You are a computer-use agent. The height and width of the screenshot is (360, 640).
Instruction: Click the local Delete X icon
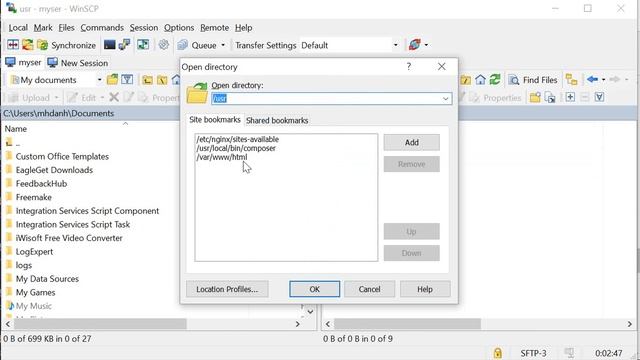(114, 97)
